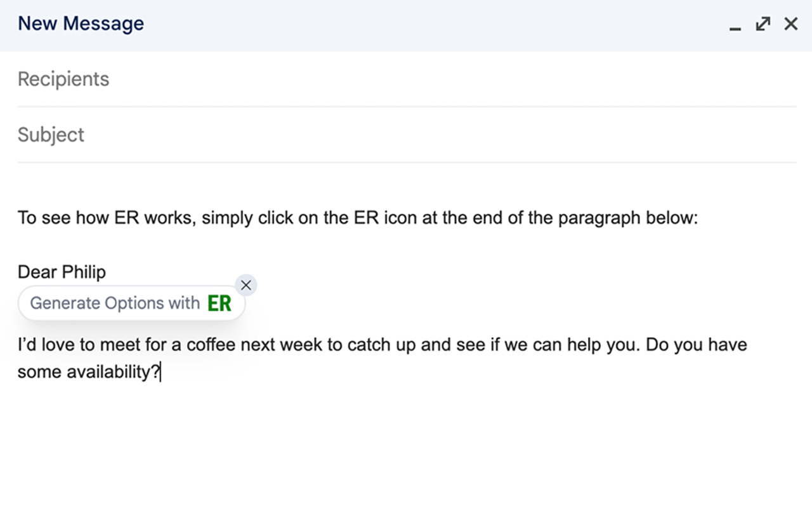This screenshot has height=508, width=812.
Task: Click the green ER logo icon
Action: coord(219,303)
